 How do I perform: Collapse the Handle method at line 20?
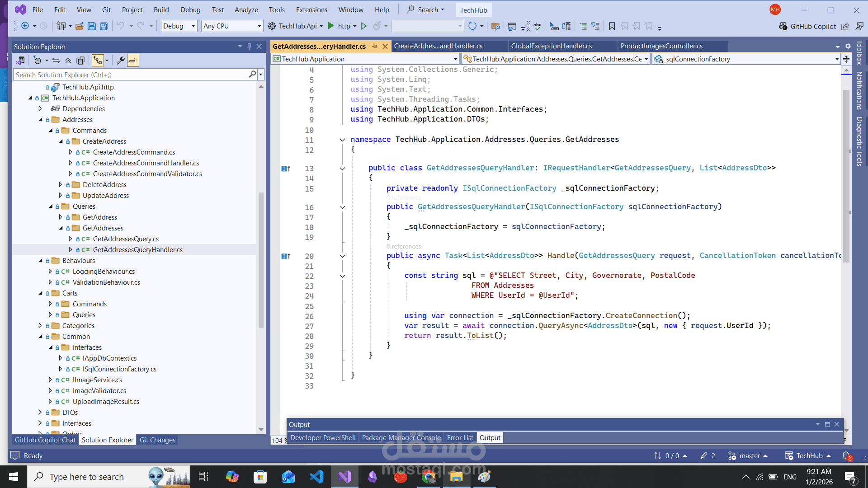pos(342,256)
